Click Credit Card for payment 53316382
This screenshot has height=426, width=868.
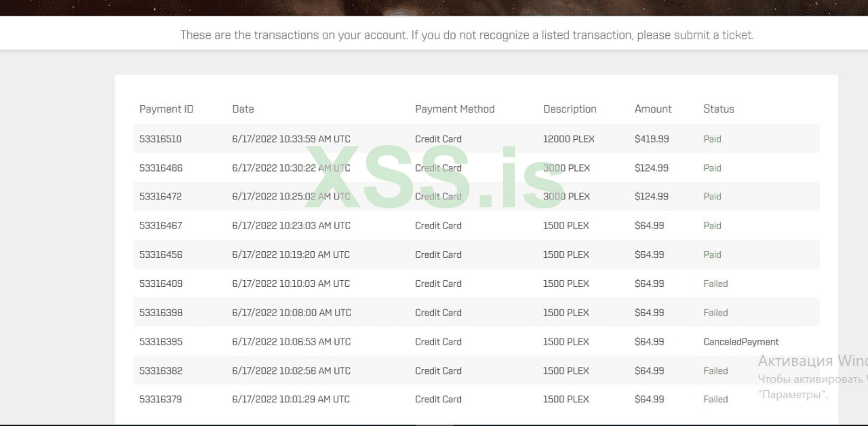click(438, 371)
